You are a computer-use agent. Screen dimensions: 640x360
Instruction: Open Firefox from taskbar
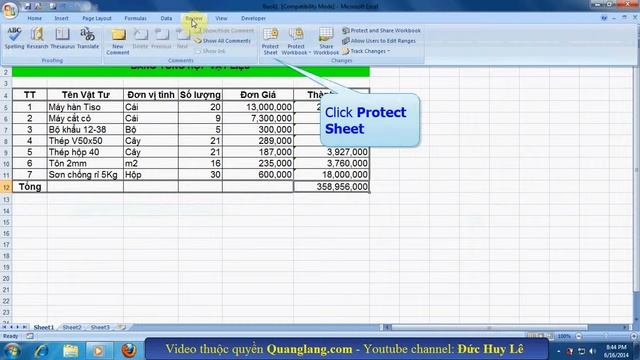[129, 350]
